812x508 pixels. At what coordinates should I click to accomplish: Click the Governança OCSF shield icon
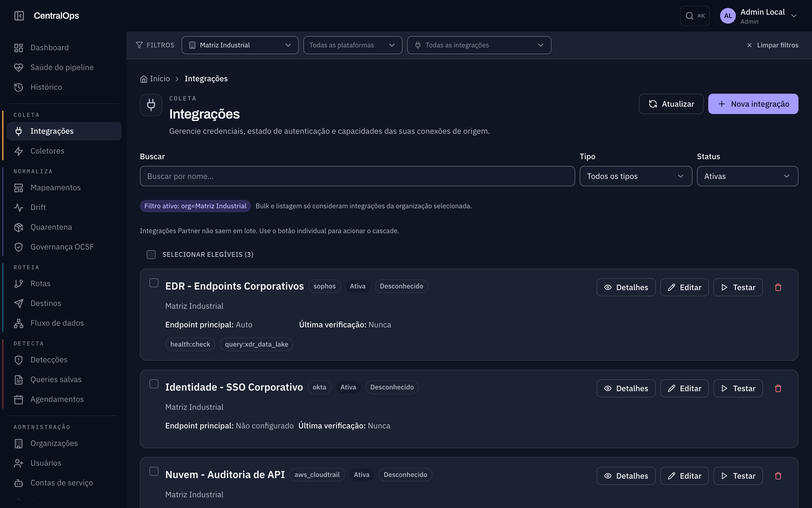(x=18, y=247)
